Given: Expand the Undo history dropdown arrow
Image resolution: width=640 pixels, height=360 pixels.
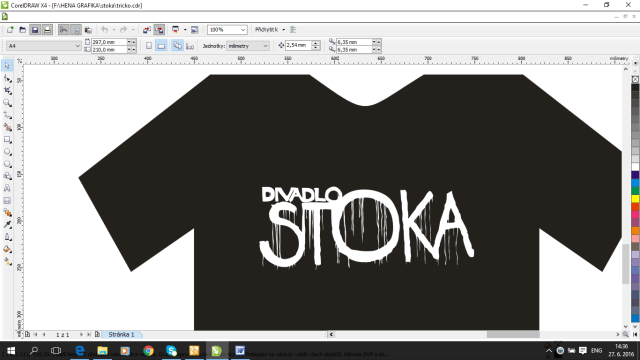Looking at the screenshot, I should point(114,30).
